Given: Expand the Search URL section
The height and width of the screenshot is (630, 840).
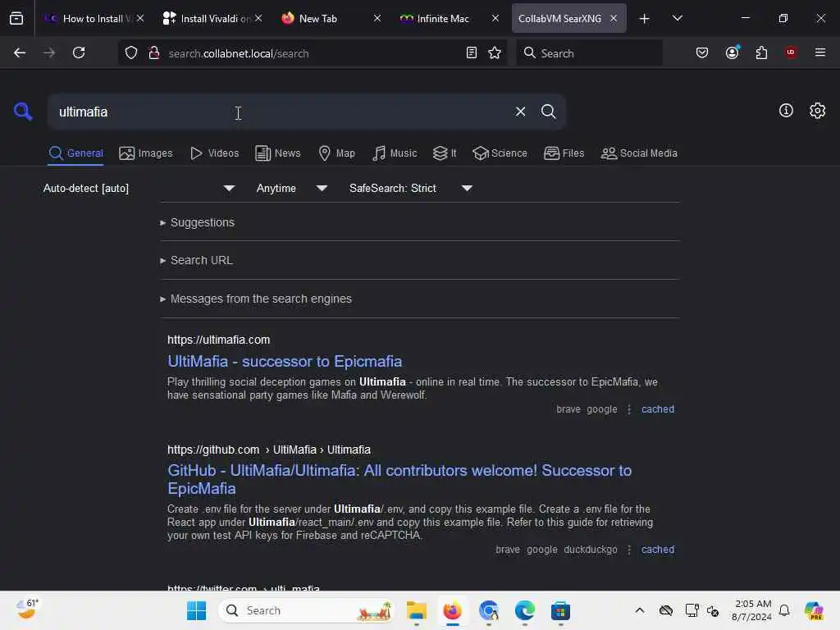Looking at the screenshot, I should (196, 260).
